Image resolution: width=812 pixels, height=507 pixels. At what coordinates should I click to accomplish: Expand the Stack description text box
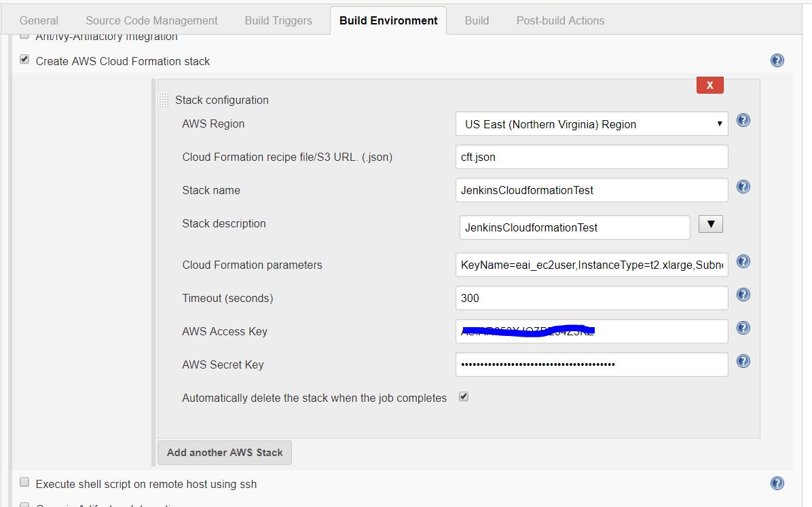(x=710, y=225)
